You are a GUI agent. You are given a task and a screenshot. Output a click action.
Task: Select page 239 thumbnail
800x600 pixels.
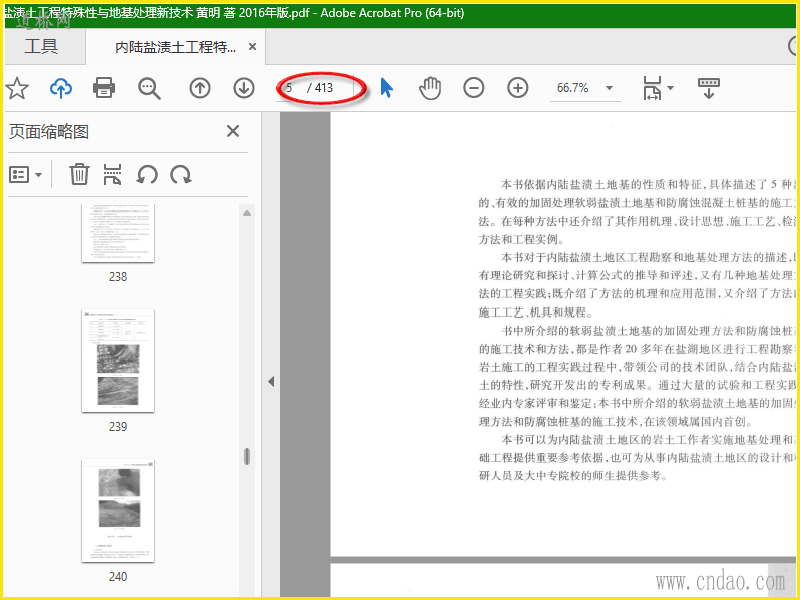(118, 361)
